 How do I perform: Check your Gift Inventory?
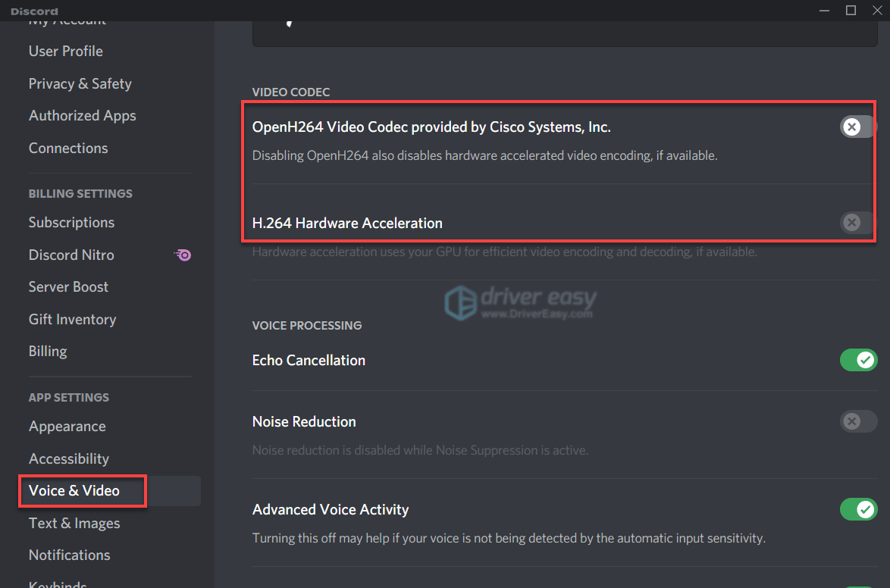coord(72,319)
